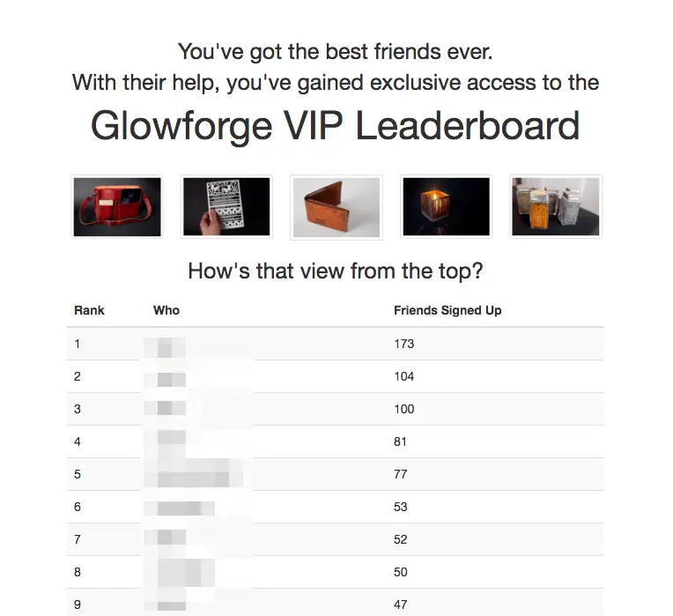Click the 77 friends count cell

click(400, 474)
